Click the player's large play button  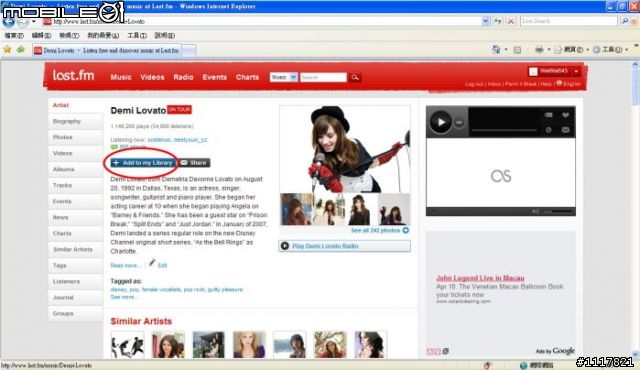click(440, 122)
